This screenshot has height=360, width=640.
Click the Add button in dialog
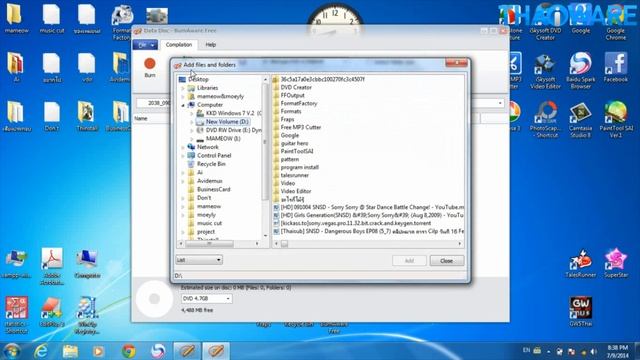pyautogui.click(x=409, y=261)
